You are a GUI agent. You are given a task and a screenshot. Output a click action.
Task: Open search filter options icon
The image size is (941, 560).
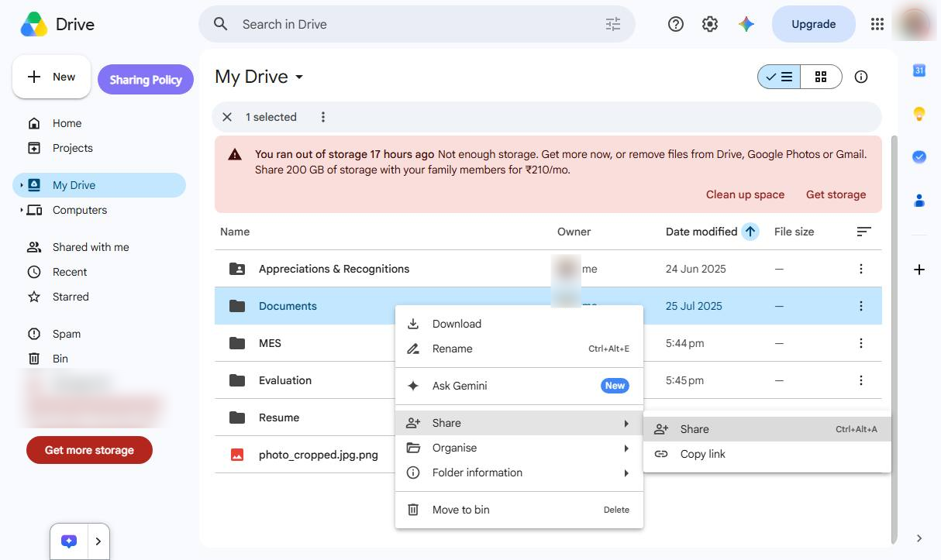(x=613, y=24)
